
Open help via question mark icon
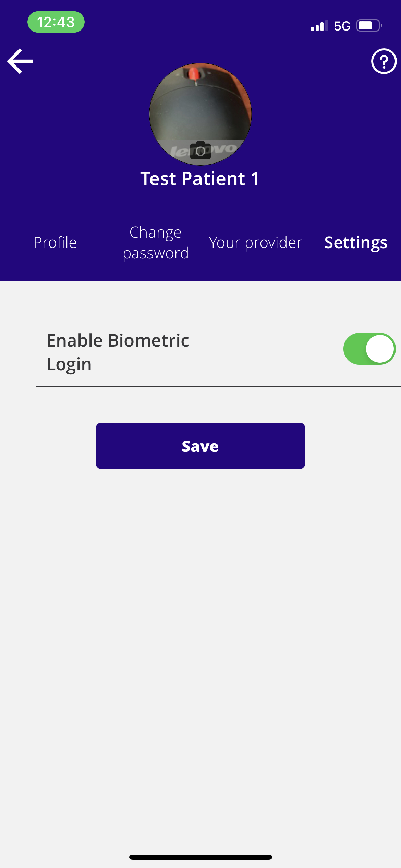384,61
